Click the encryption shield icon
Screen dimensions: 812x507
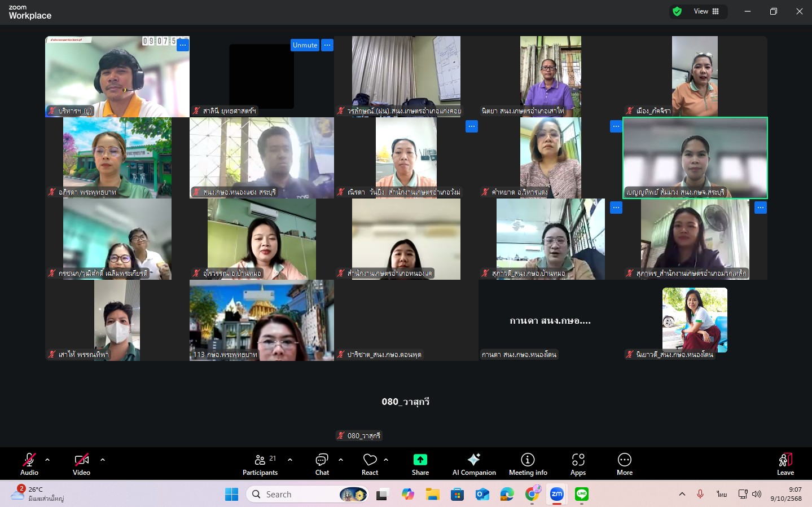677,11
